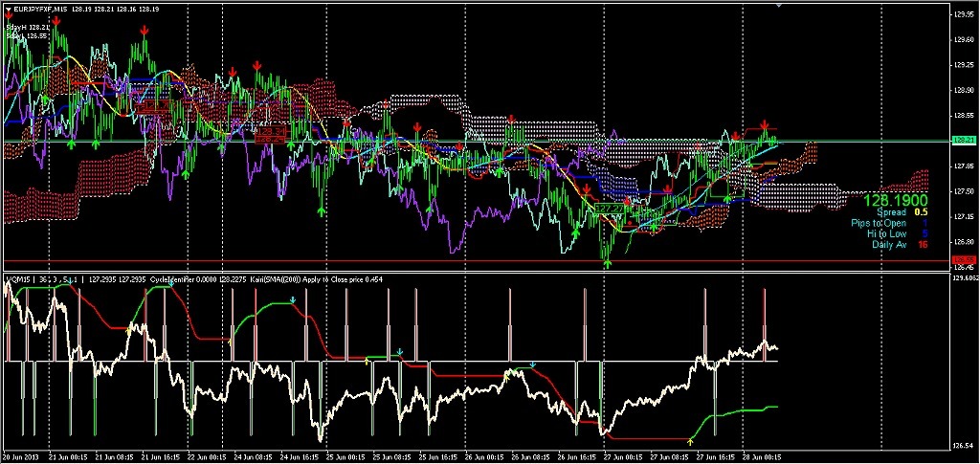Click the 28 Jun 00:15 label on the time axis
Image resolution: width=980 pixels, height=464 pixels.
coord(763,457)
